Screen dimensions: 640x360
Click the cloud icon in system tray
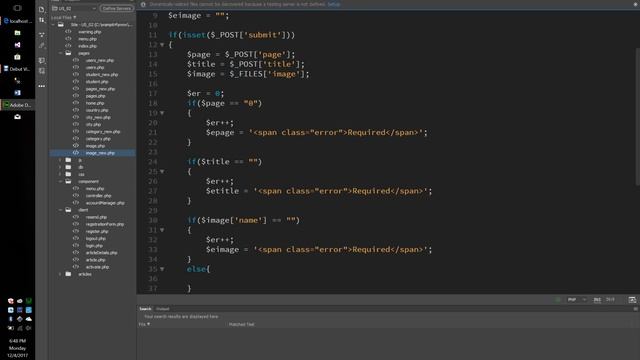[x=29, y=319]
